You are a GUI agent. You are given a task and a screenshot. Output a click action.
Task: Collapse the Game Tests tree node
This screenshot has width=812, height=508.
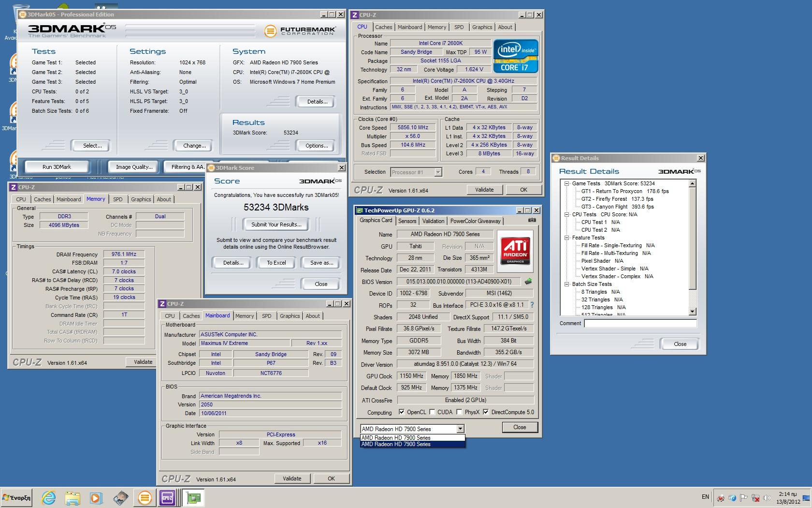point(567,183)
